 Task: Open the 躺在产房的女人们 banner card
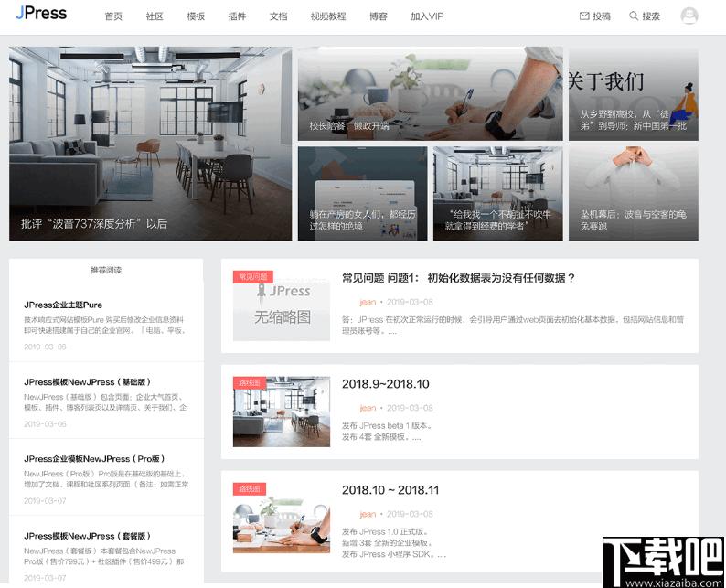pyautogui.click(x=362, y=194)
